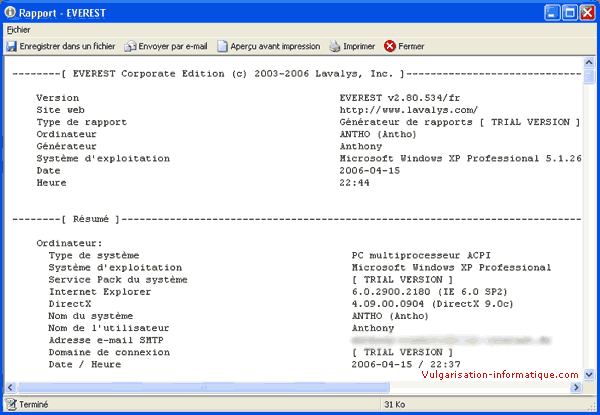
Task: Open Aperçu avant impression
Action: pos(275,46)
